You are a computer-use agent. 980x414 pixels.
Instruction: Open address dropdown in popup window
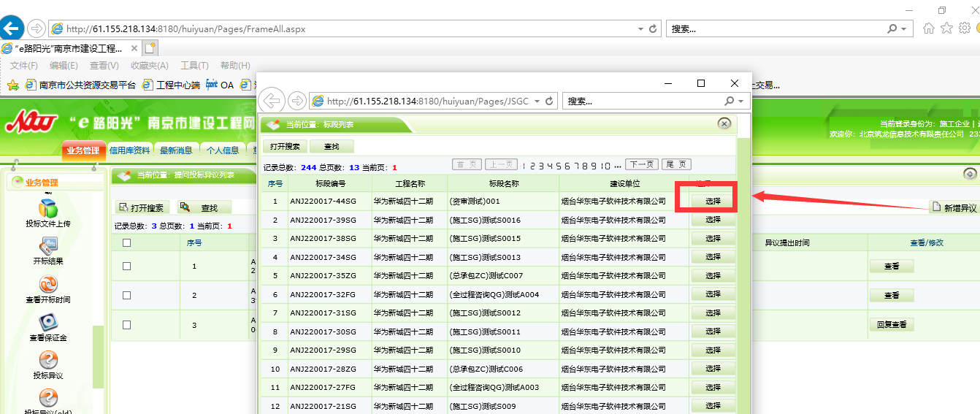coord(537,101)
